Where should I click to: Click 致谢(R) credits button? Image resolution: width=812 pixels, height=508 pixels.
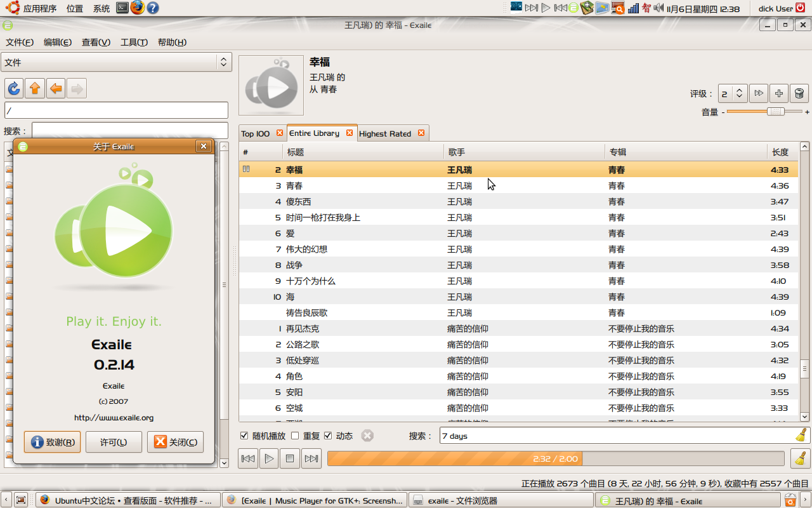pyautogui.click(x=52, y=442)
